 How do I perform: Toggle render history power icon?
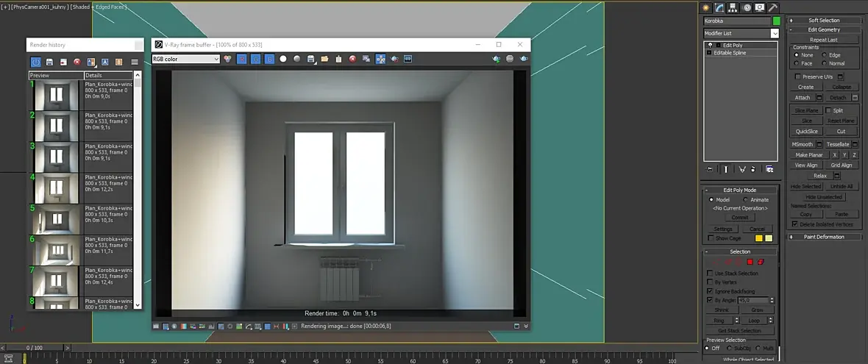[35, 62]
